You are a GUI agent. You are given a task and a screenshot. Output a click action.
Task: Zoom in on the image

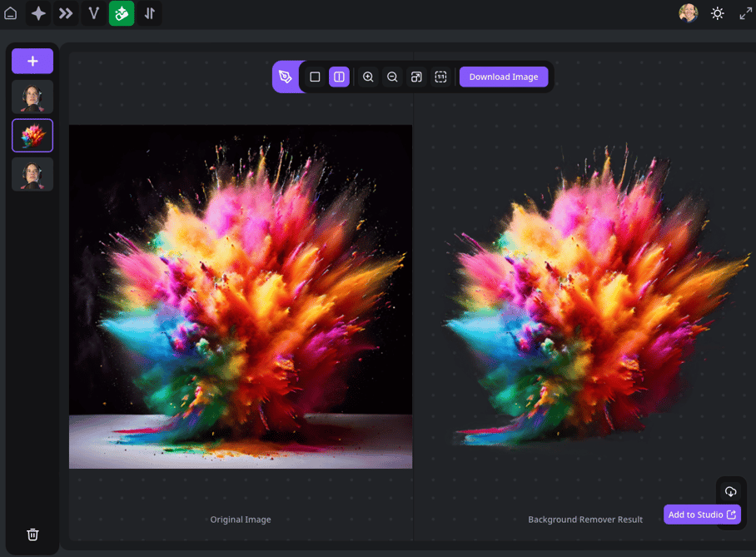click(368, 77)
